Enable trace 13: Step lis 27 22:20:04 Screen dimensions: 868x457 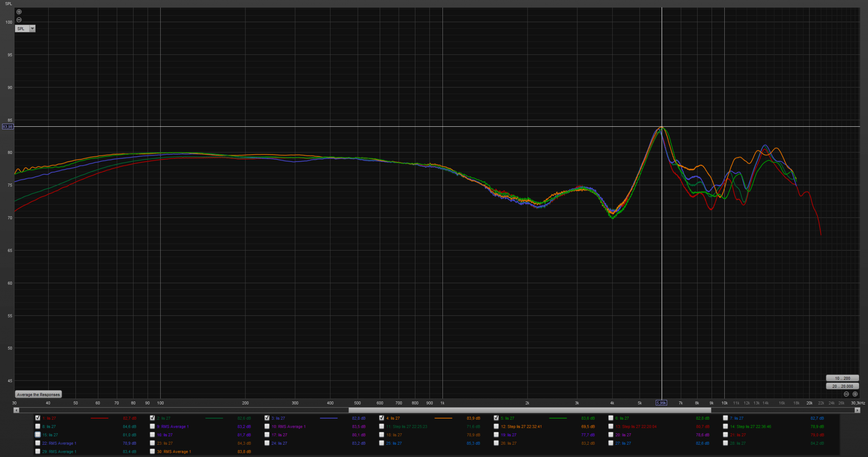(x=611, y=426)
